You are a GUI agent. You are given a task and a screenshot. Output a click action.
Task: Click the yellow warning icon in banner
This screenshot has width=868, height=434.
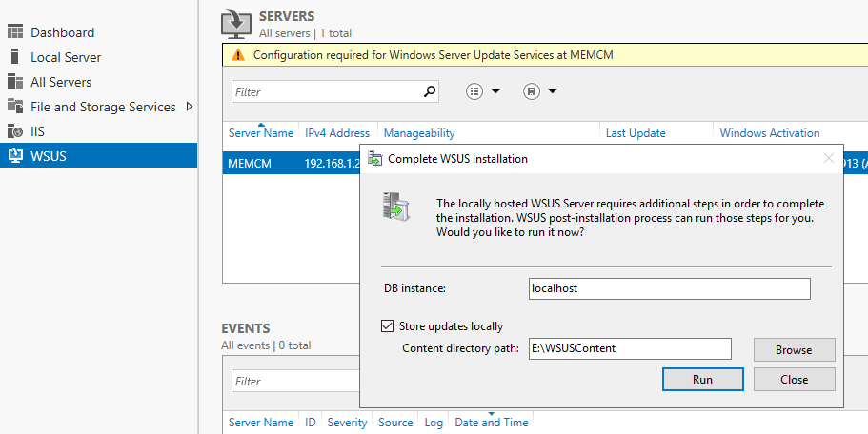(x=237, y=55)
